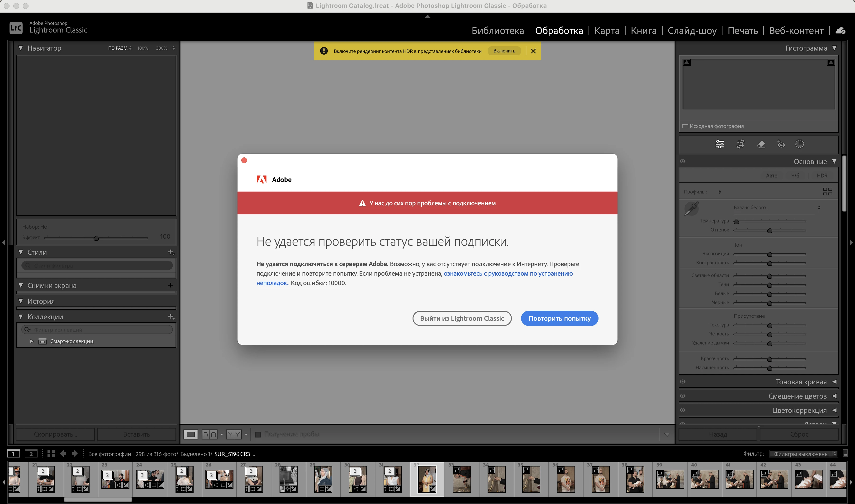Add a new preset in Стили panel
The width and height of the screenshot is (855, 504).
pos(171,252)
